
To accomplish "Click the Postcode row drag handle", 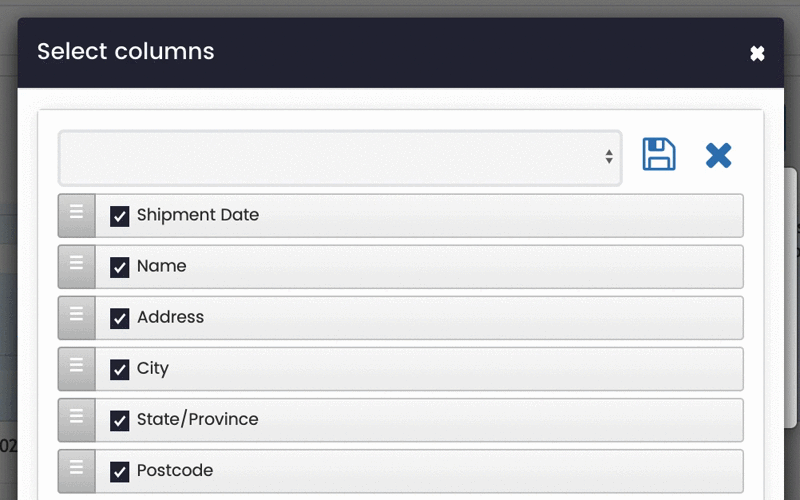I will [x=77, y=471].
